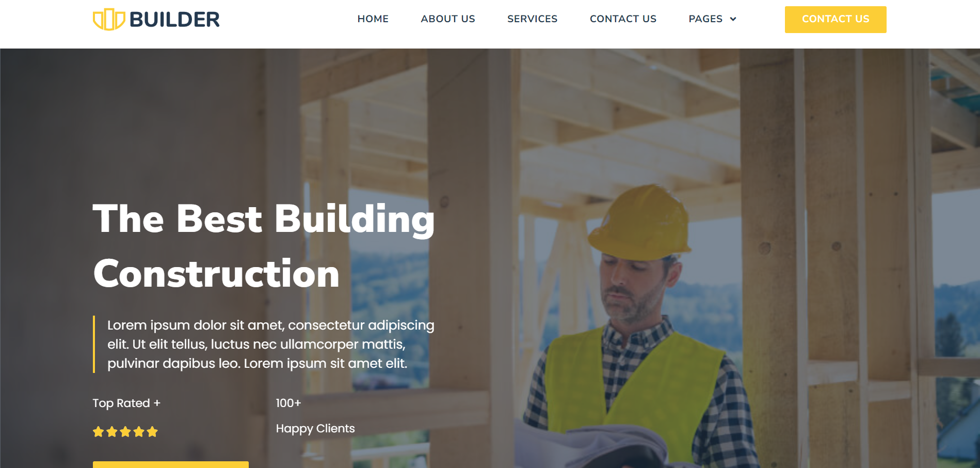The image size is (980, 468).
Task: Click the second rating star
Action: (112, 432)
